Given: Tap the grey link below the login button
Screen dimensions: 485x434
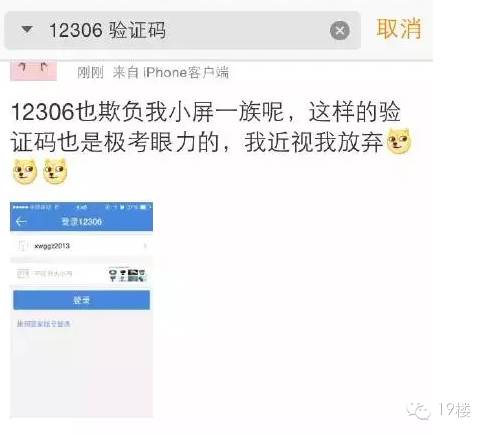Looking at the screenshot, I should 43,324.
